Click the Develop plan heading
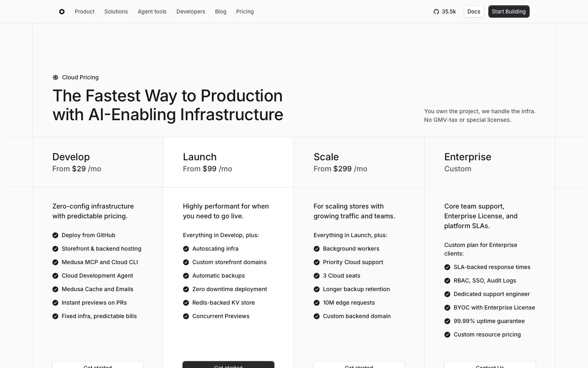The width and height of the screenshot is (588, 368). click(x=71, y=157)
